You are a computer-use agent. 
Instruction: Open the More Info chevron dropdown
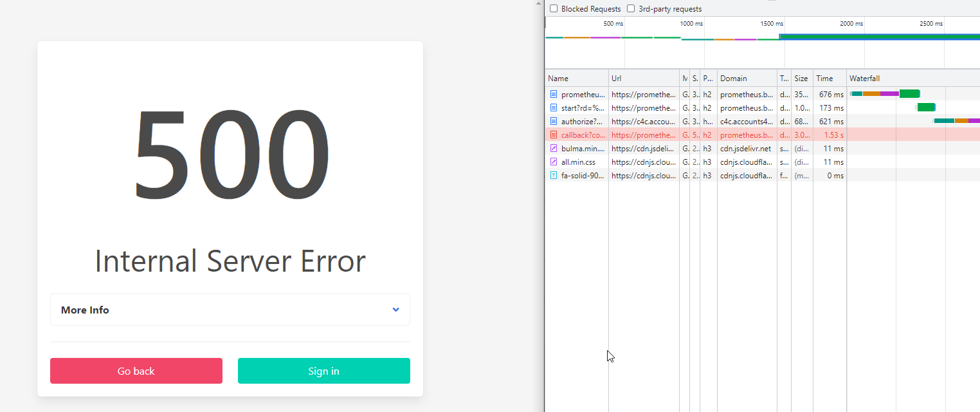coord(395,310)
